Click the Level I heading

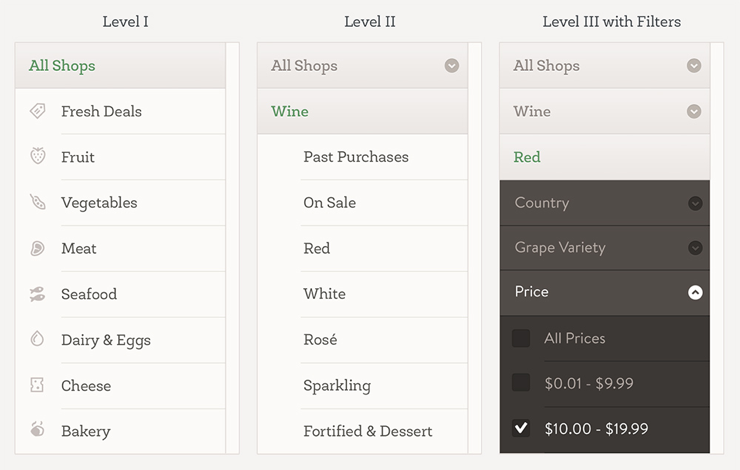click(x=126, y=22)
